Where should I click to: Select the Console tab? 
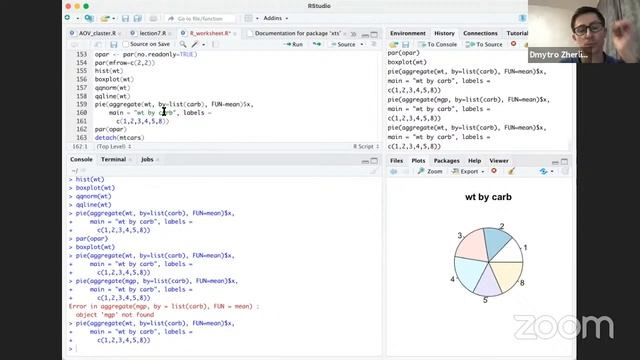[x=81, y=159]
